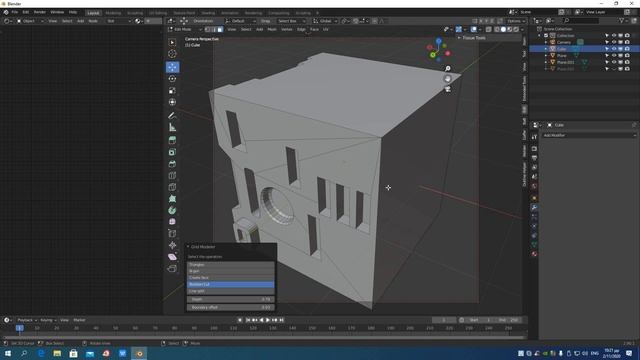Expand the Camera item in outliner
640x360 pixels.
coord(546,42)
